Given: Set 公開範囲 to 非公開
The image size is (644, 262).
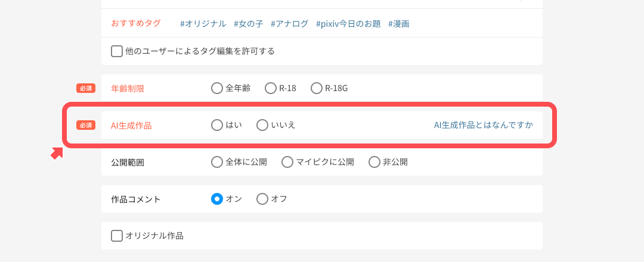Looking at the screenshot, I should click(x=374, y=162).
